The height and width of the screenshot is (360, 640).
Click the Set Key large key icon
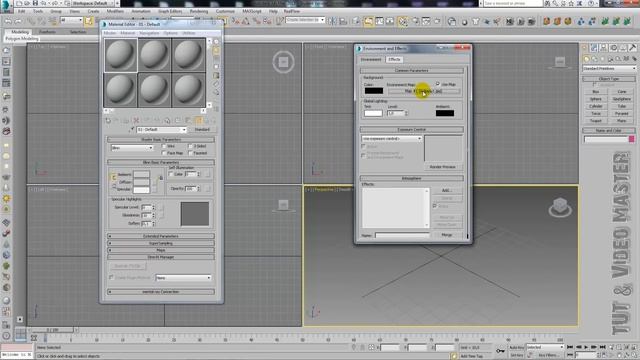pos(500,351)
